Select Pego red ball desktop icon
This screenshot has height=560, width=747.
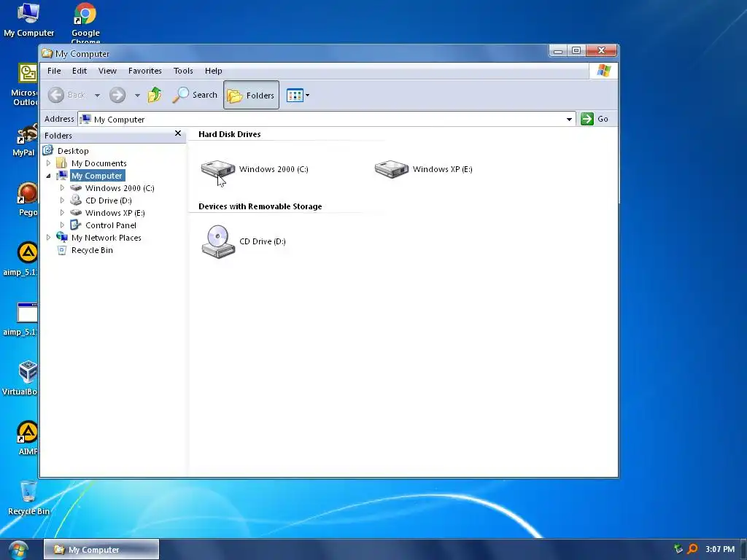[x=28, y=199]
